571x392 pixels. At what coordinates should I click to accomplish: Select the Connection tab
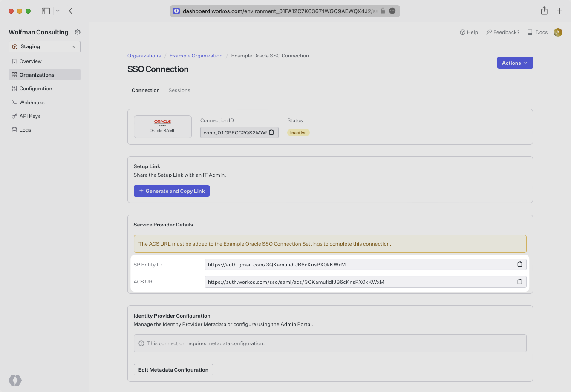(145, 90)
